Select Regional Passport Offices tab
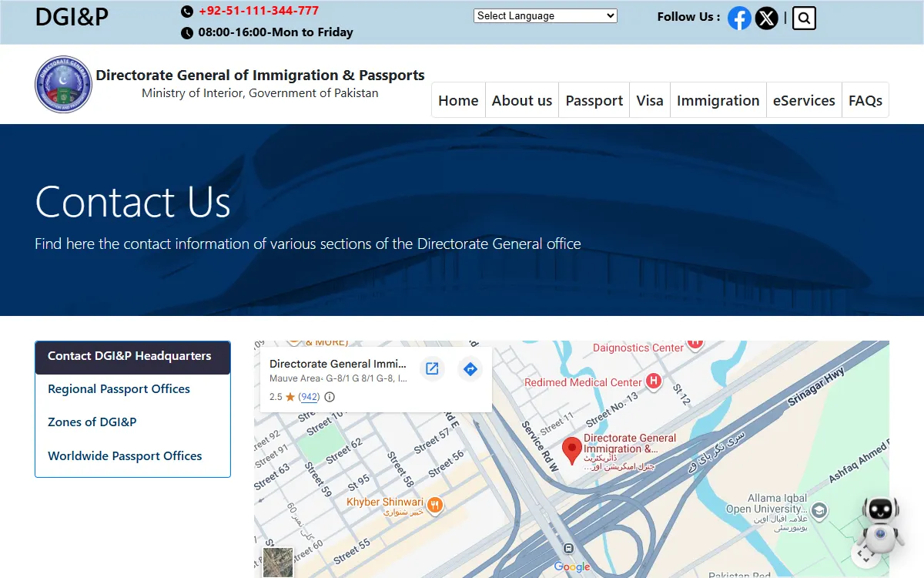This screenshot has width=924, height=578. click(x=132, y=389)
